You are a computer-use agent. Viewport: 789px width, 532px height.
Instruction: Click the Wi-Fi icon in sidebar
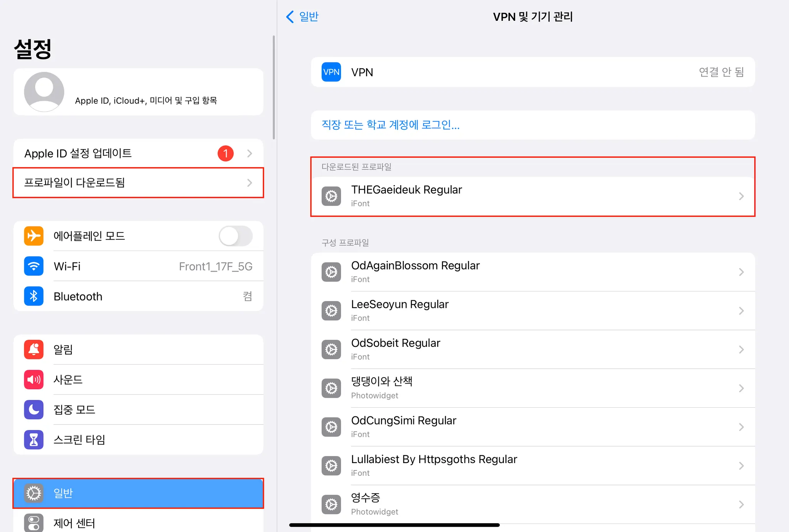click(x=34, y=266)
